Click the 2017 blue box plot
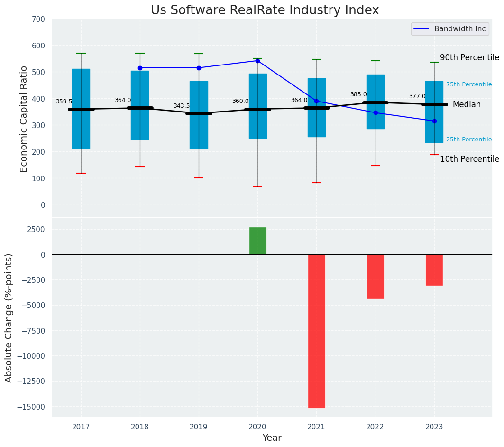504x447 pixels. pyautogui.click(x=81, y=133)
